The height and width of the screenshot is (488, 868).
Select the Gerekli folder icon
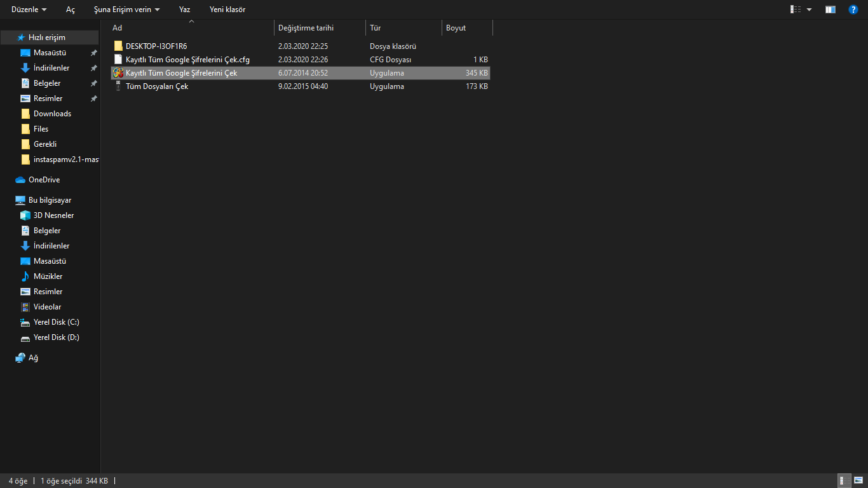pyautogui.click(x=25, y=144)
